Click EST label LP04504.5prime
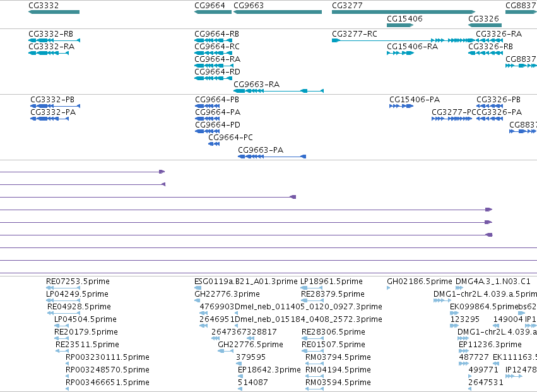 (85, 319)
